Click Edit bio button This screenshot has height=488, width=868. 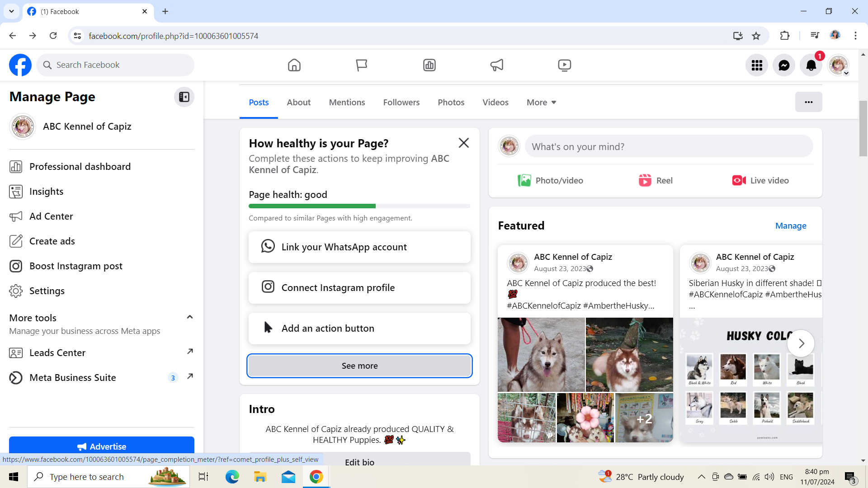pos(359,460)
